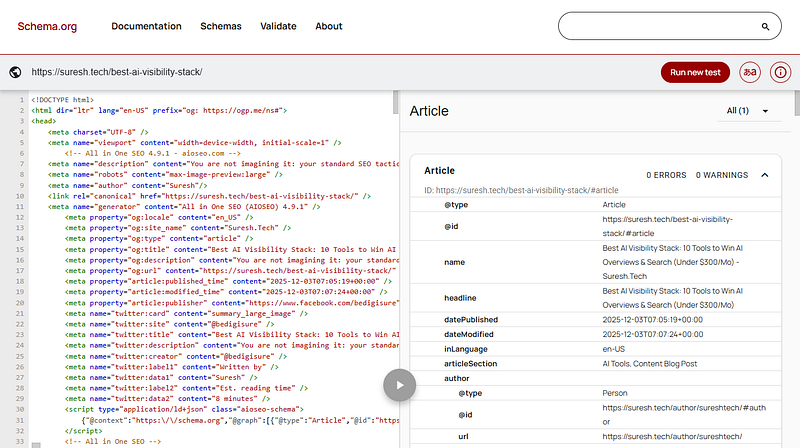The image size is (800, 448).
Task: Select the articleSection value AI Tools, Content Blog Post
Action: point(649,364)
